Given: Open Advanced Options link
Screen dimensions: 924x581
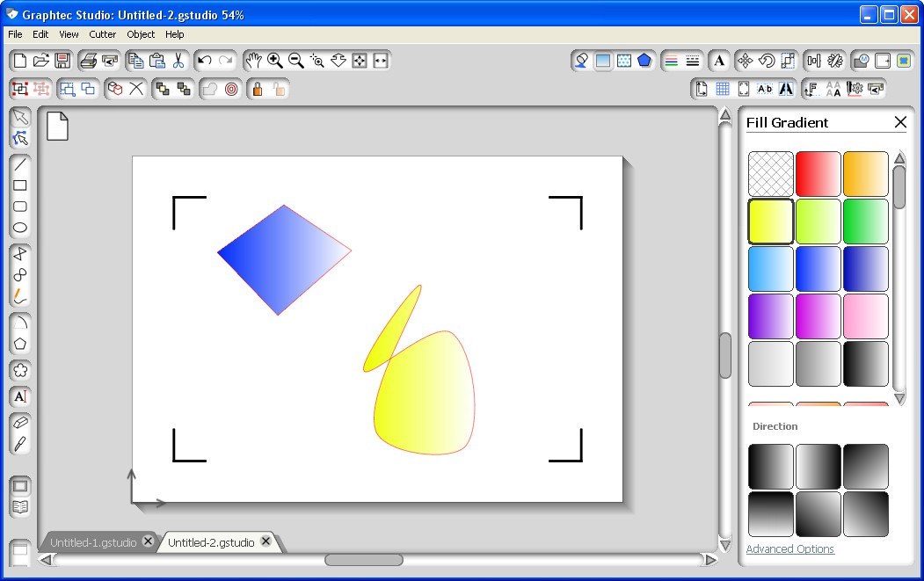Looking at the screenshot, I should pos(790,548).
